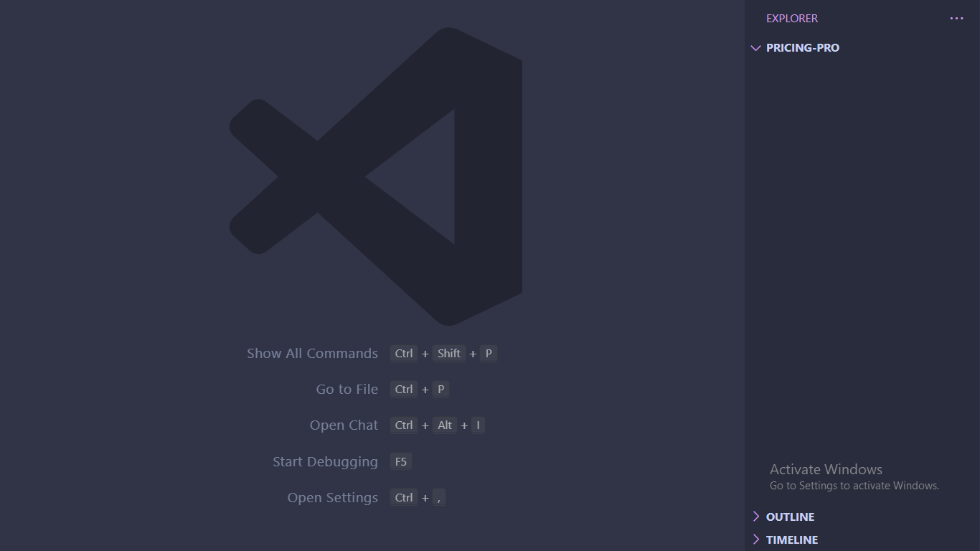980x551 pixels.
Task: Collapse the PRICING-PRO folder chevron
Action: tap(755, 48)
